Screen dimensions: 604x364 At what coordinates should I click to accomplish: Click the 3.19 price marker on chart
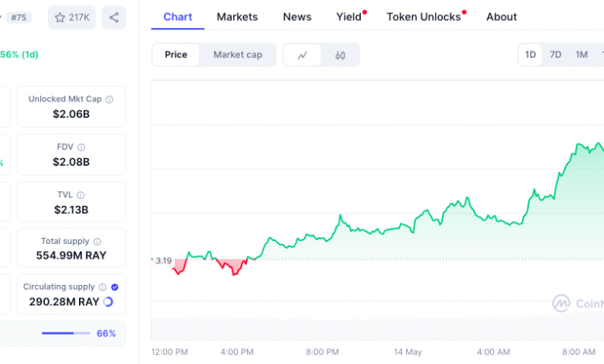(x=163, y=261)
